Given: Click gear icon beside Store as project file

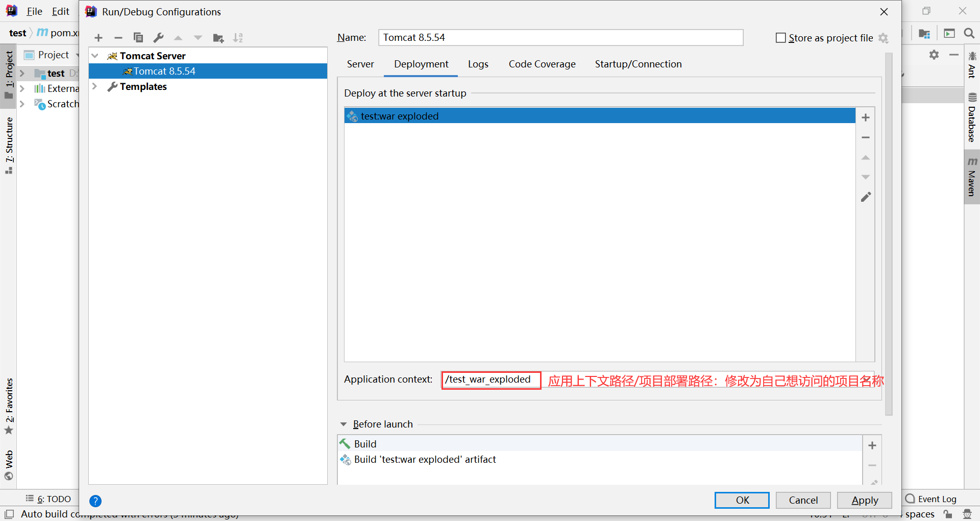Looking at the screenshot, I should (884, 38).
